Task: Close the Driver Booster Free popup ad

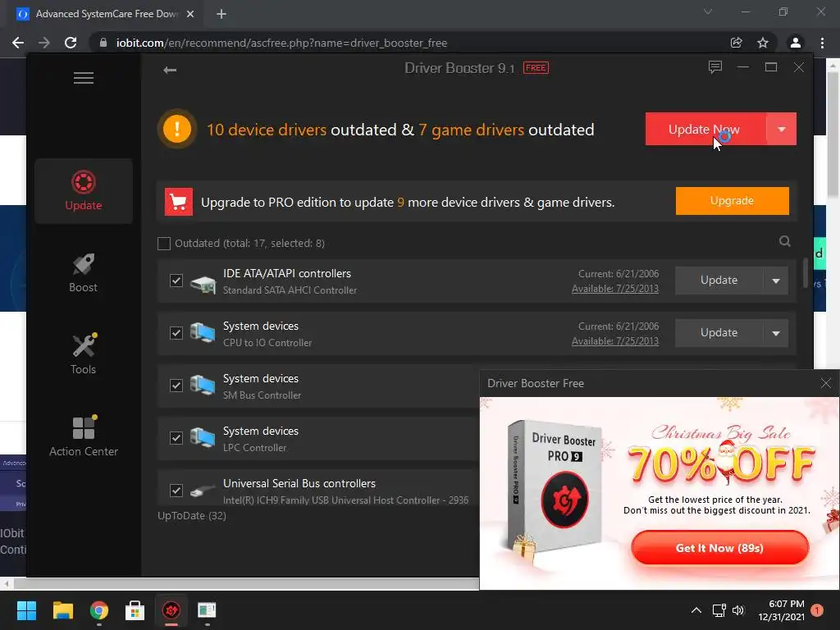Action: click(x=825, y=383)
